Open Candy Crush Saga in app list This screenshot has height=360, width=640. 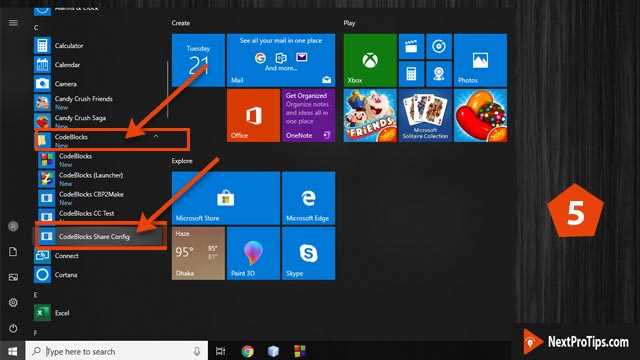[x=98, y=121]
